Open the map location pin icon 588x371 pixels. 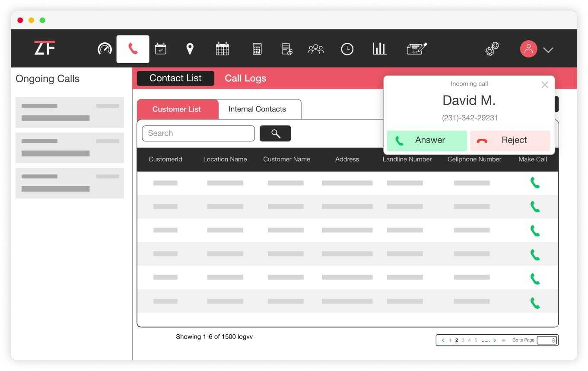point(190,49)
